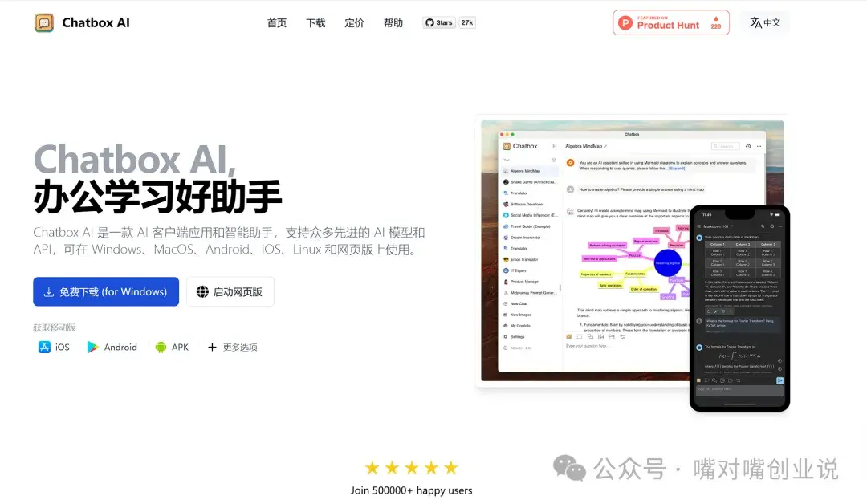The height and width of the screenshot is (504, 867).
Task: Click the 27k star count
Action: [x=467, y=22]
